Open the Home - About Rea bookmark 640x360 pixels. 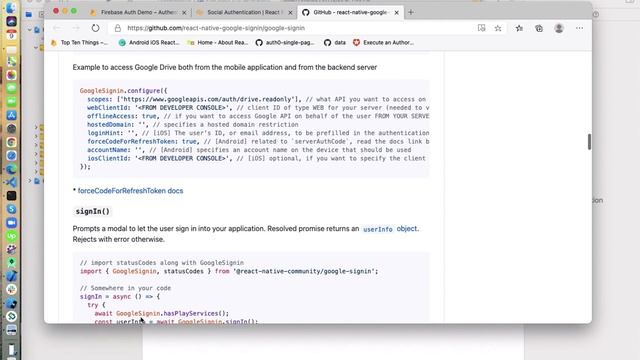tap(218, 42)
